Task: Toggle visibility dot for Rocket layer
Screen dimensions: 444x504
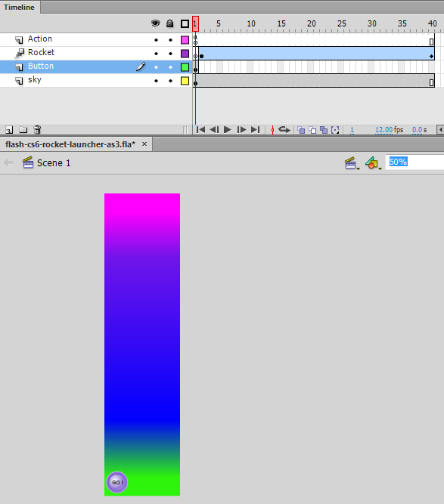Action: tap(156, 54)
